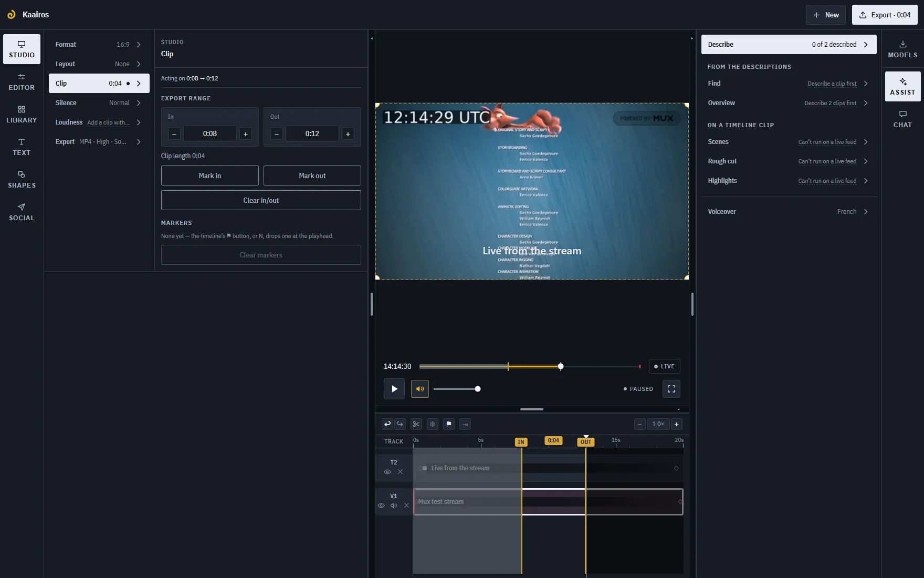Open the Models panel
This screenshot has height=578, width=924.
click(902, 49)
